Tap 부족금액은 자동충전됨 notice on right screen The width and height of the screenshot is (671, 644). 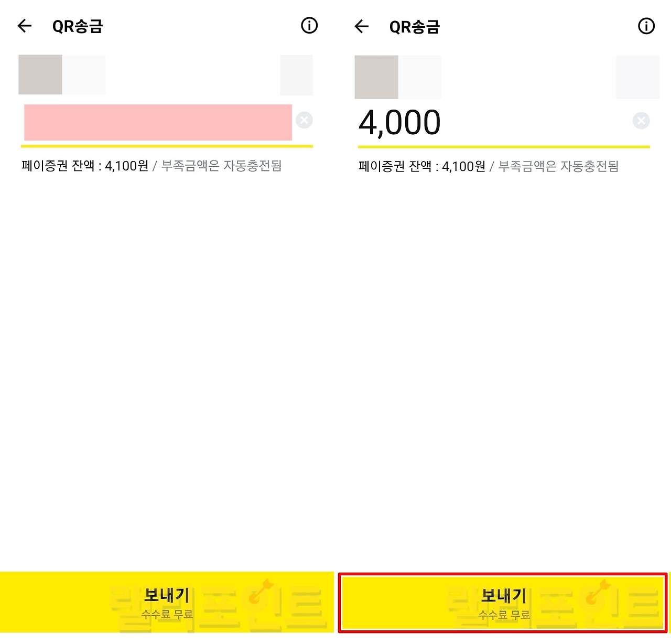558,166
